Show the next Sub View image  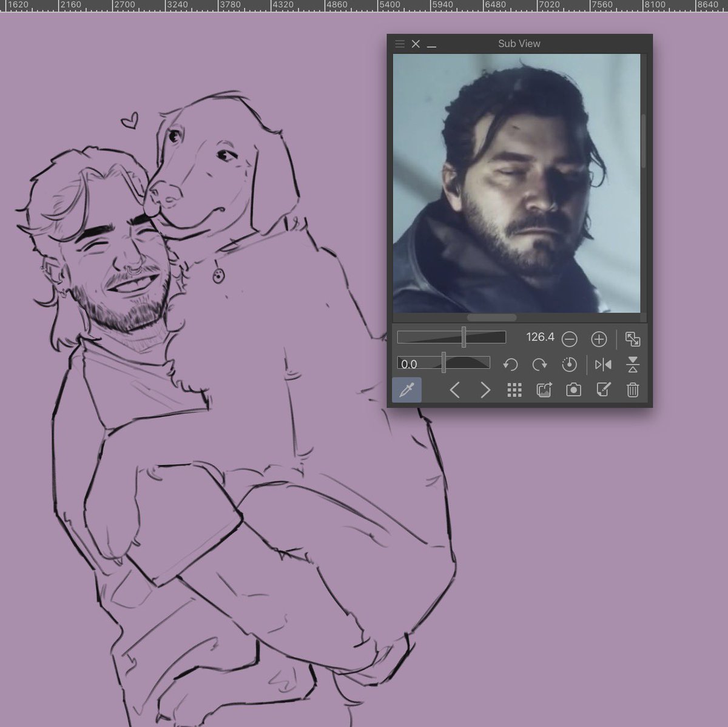[x=485, y=390]
